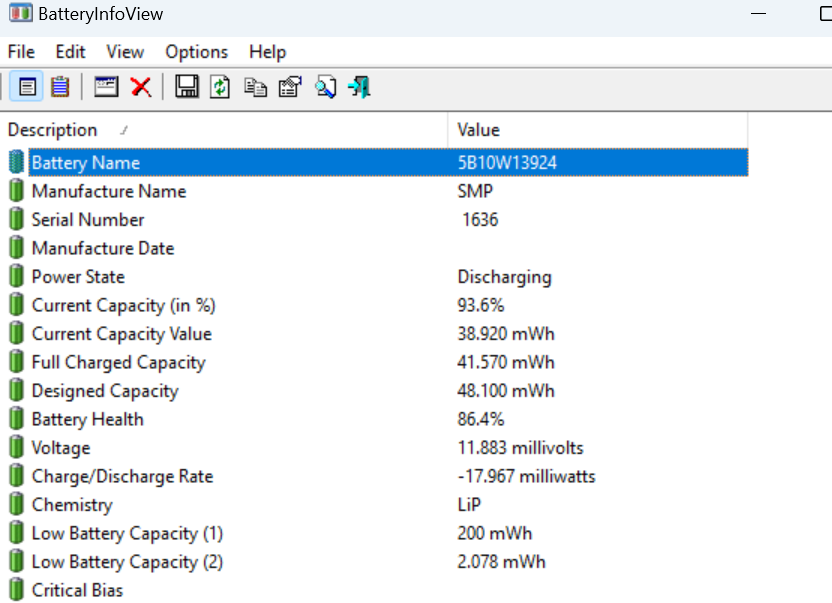Click battery icon beside Low Battery Capacity (1)
This screenshot has width=832, height=603.
point(16,532)
